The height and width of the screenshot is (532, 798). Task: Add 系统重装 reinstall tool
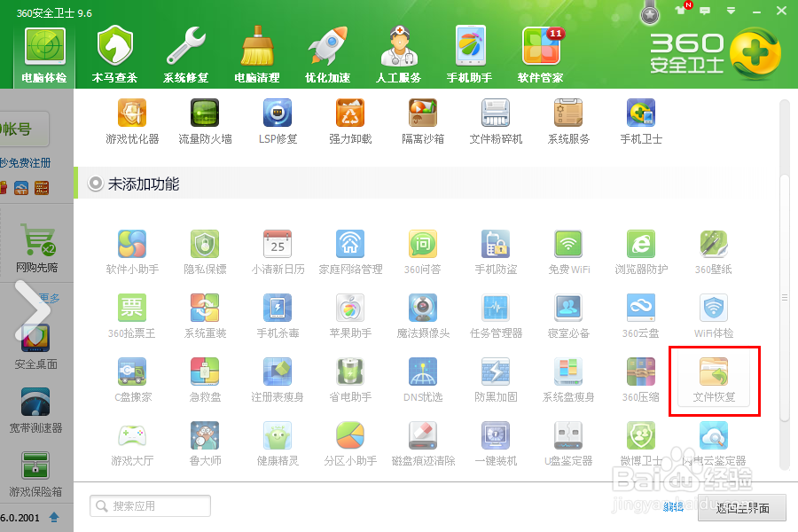click(205, 317)
